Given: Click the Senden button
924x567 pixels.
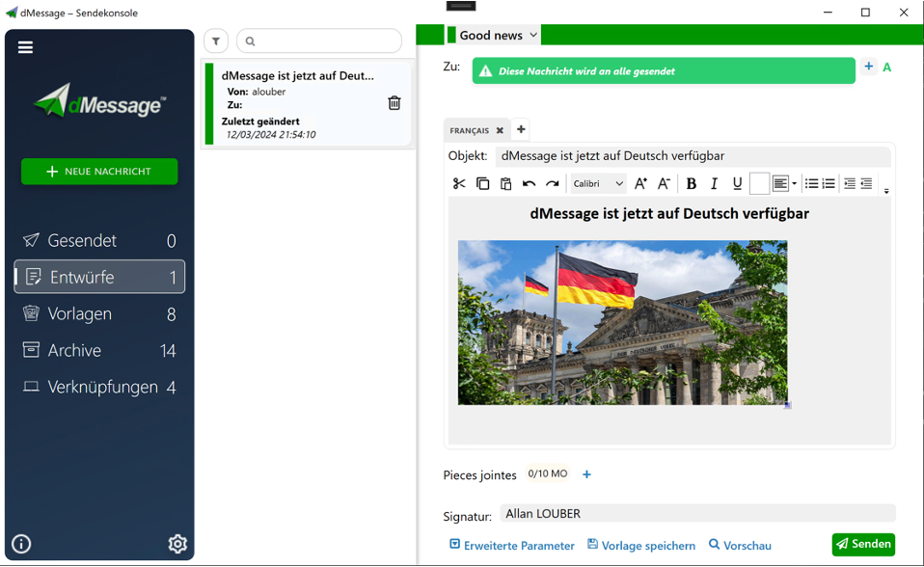Looking at the screenshot, I should pyautogui.click(x=863, y=544).
